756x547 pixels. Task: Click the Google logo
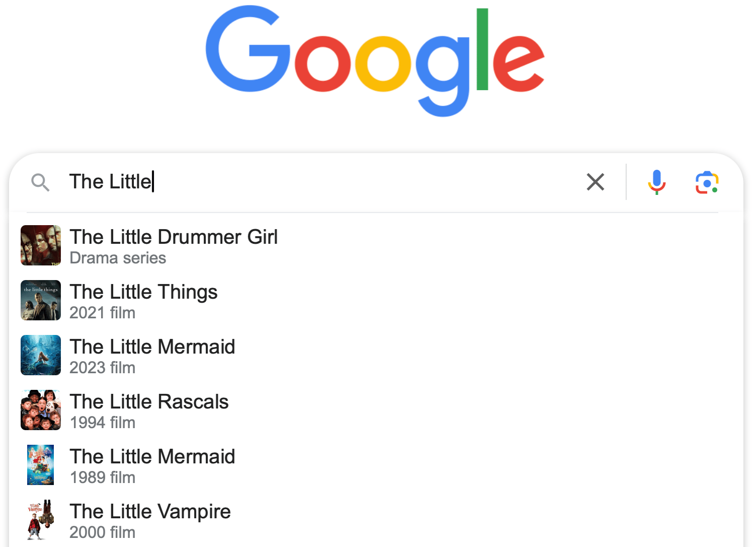click(x=375, y=60)
